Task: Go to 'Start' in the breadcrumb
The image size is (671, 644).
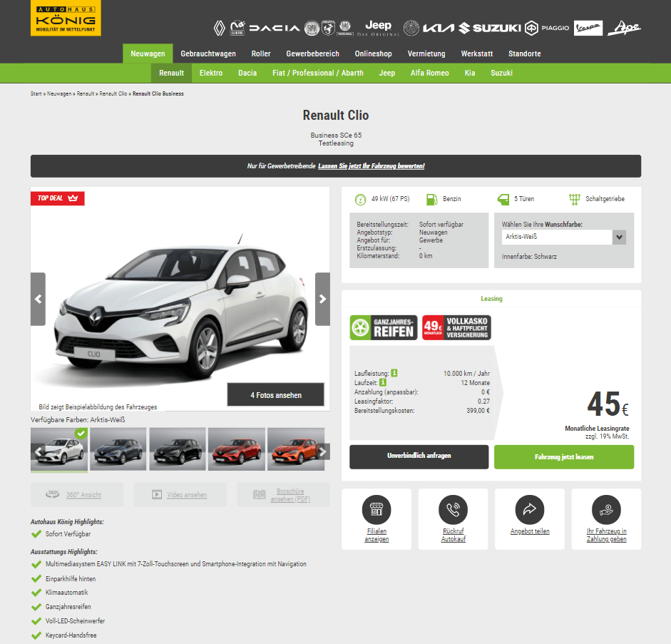Action: pos(36,93)
